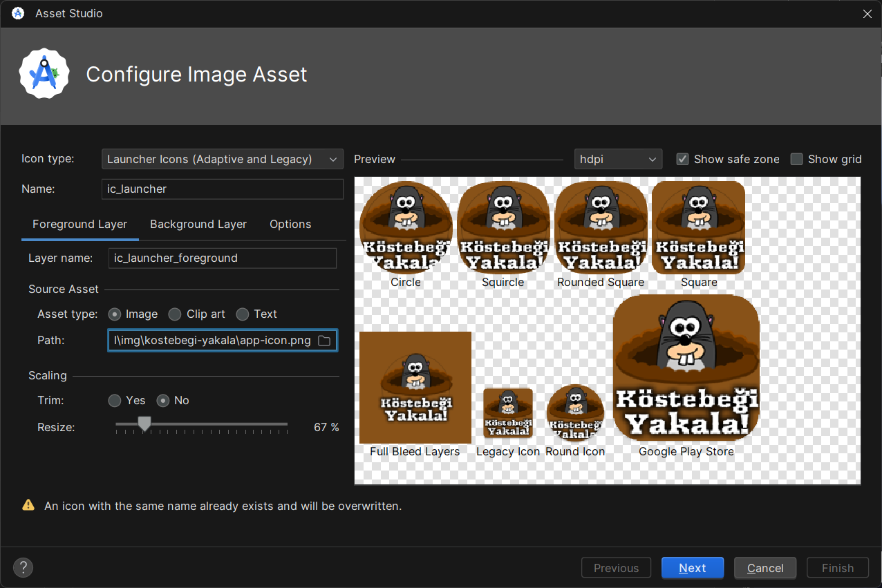Click the Round Icon label
Viewport: 882px width, 588px height.
pyautogui.click(x=575, y=451)
